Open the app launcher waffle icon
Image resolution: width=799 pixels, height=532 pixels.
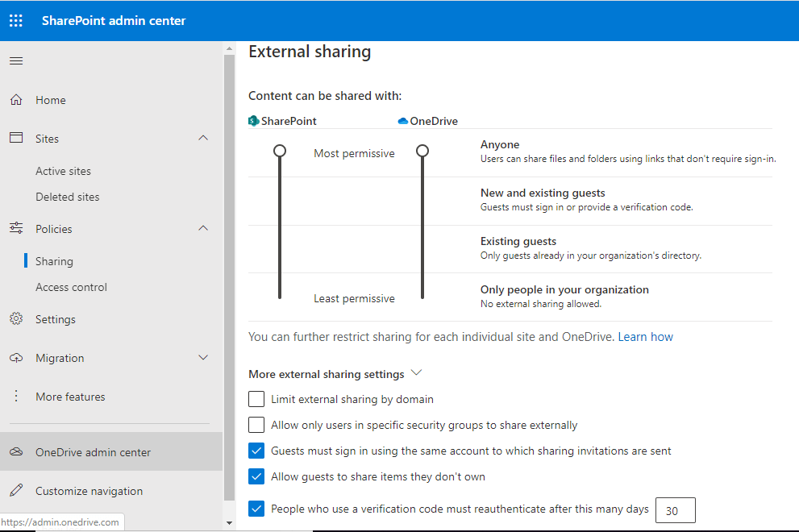point(16,20)
